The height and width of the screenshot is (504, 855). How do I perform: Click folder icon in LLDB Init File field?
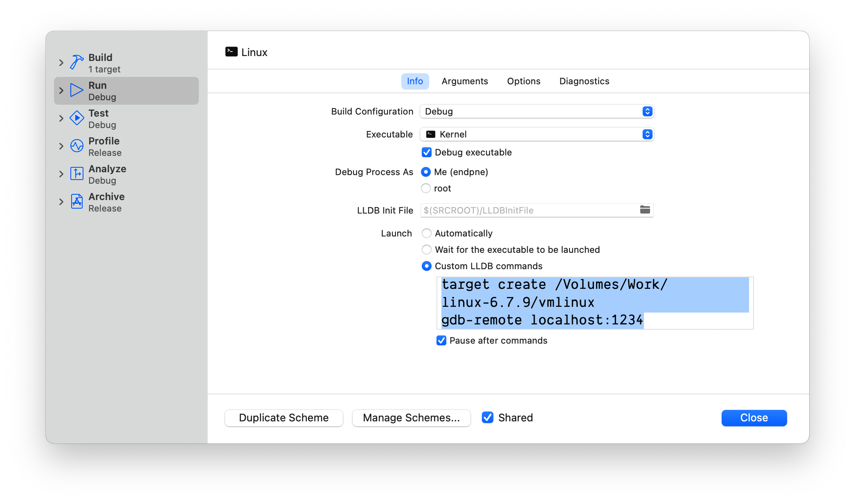645,210
